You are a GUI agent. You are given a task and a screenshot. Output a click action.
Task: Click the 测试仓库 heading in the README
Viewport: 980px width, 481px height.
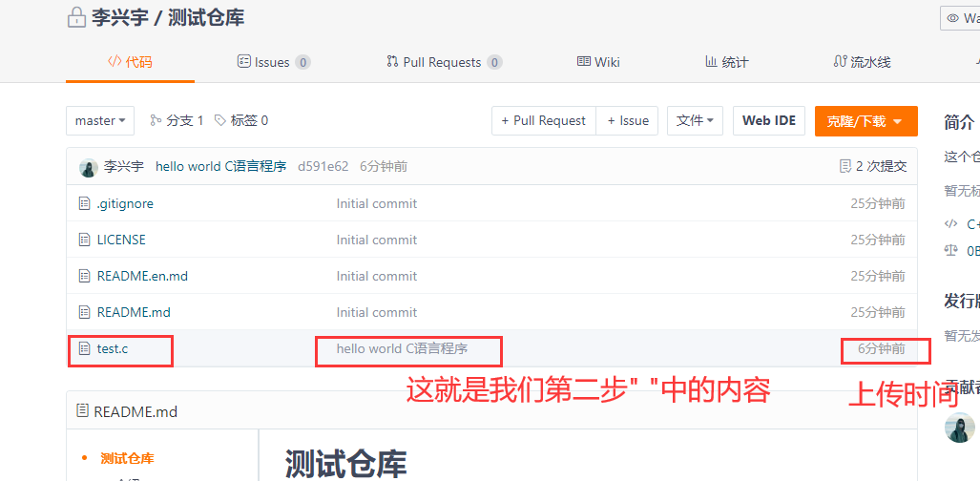(345, 464)
